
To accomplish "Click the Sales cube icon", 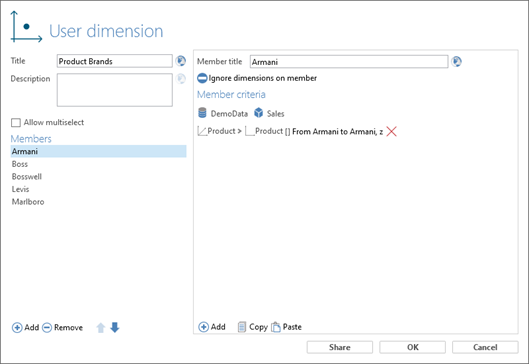I will (x=258, y=113).
